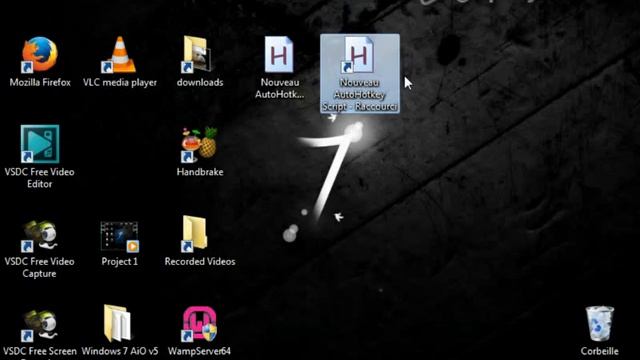
Task: Click the "Windows 7 AiO v5" label text
Action: (x=120, y=351)
